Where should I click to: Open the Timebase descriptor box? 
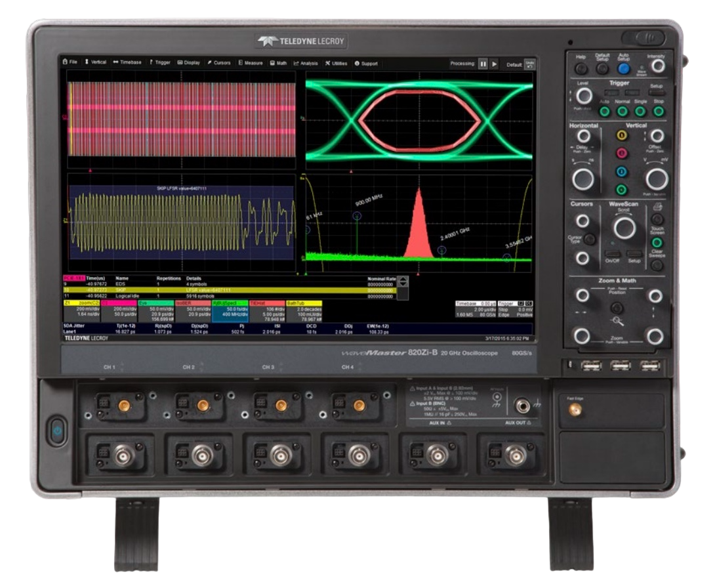476,309
